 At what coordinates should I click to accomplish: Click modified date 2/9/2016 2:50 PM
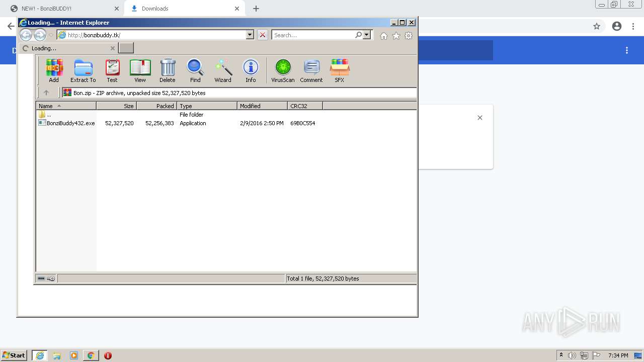262,123
